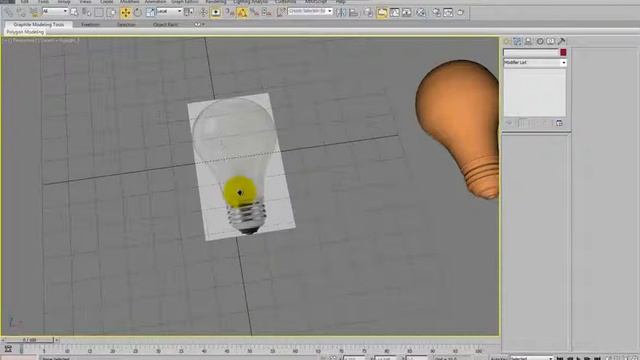Click the Use Pivot Point Center icon
This screenshot has width=640, height=360.
point(189,13)
